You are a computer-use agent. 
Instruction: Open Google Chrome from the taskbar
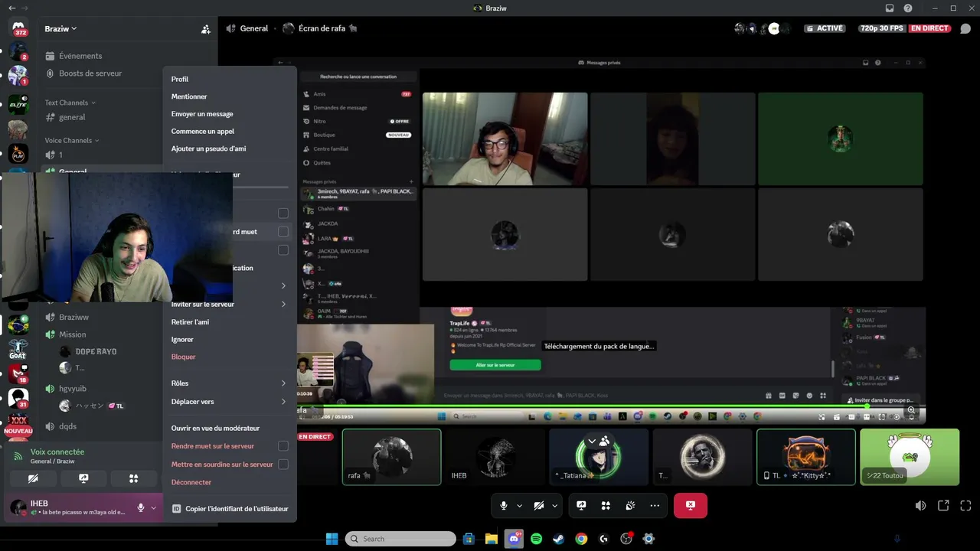[581, 539]
